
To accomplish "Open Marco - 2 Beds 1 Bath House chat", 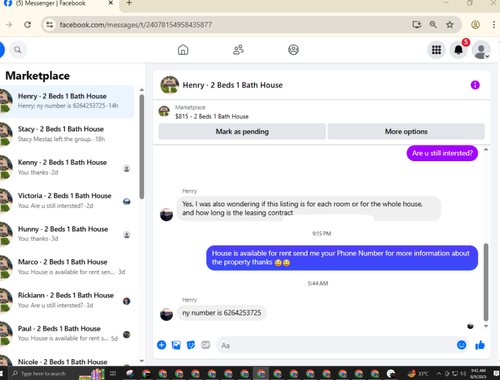I will (67, 267).
